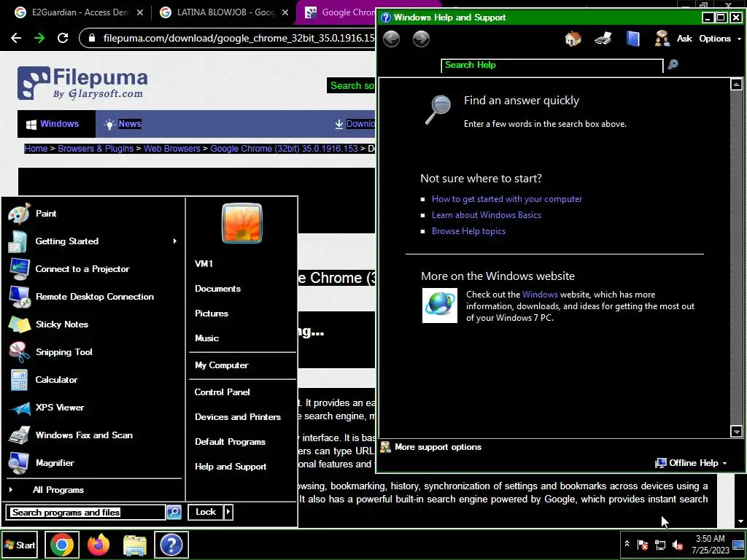
Task: Open News in the Filepuma navigation
Action: (123, 124)
